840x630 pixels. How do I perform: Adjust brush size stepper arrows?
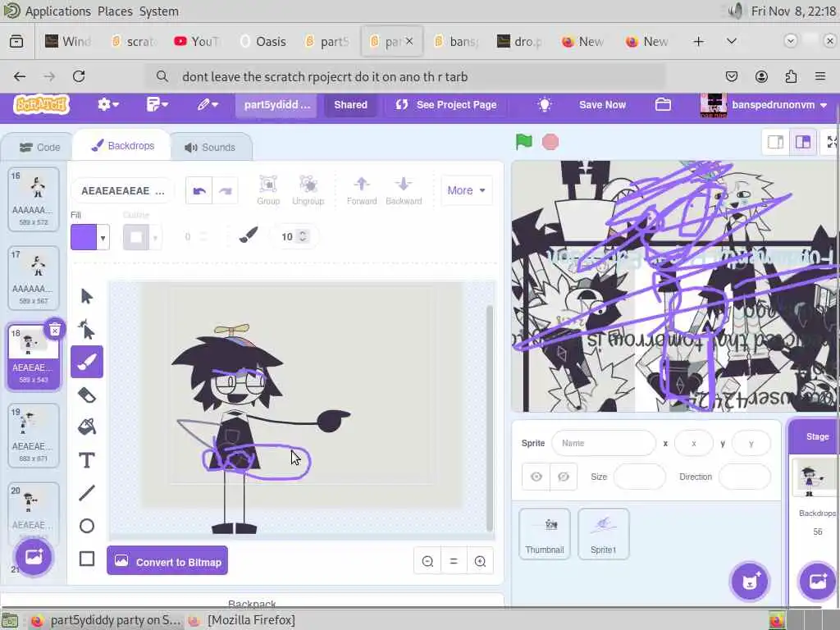(303, 236)
